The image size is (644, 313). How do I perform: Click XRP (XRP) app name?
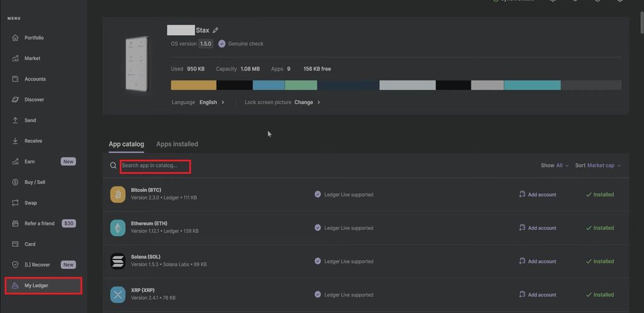(143, 290)
